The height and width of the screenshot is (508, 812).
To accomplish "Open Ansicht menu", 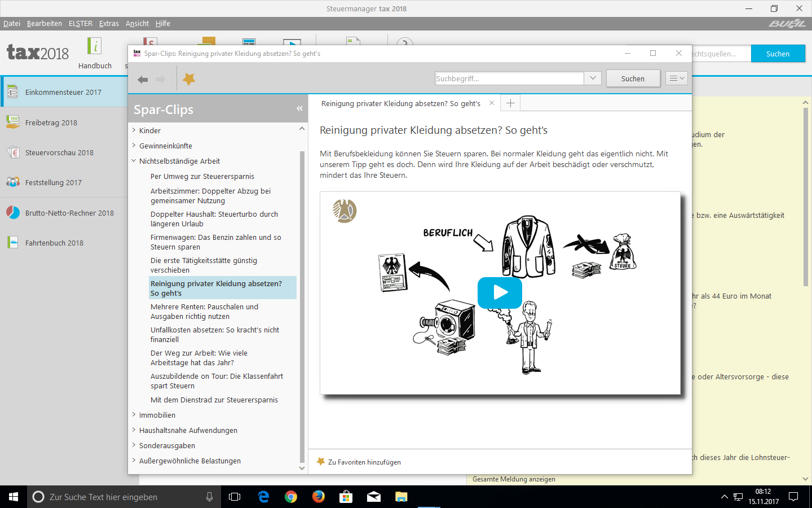I will 137,23.
